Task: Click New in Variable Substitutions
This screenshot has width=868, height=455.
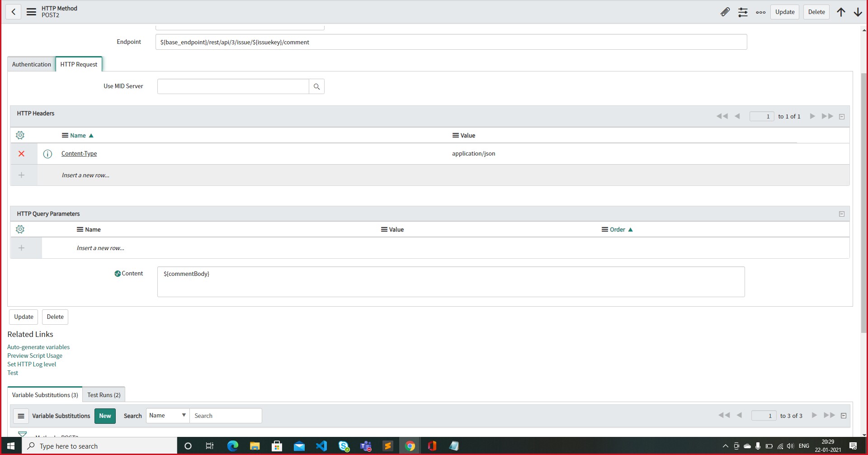Action: pos(105,416)
